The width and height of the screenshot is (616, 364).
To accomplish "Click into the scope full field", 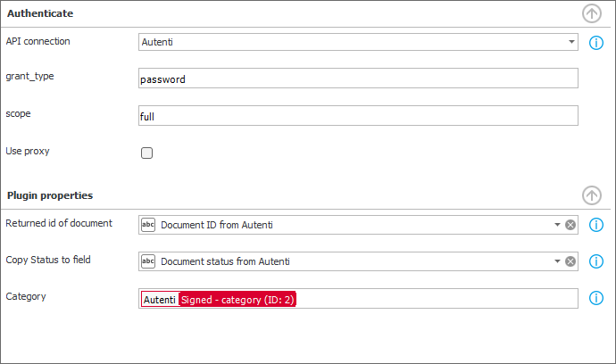I will tap(358, 115).
